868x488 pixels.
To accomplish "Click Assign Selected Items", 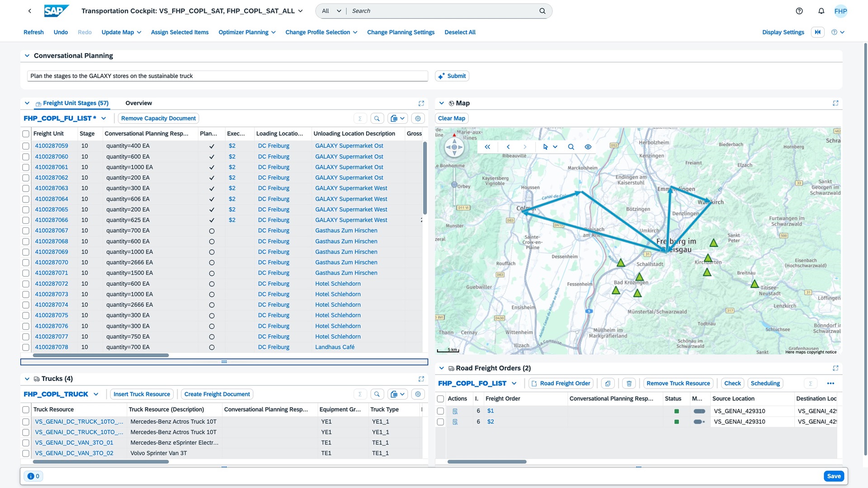I will [179, 32].
